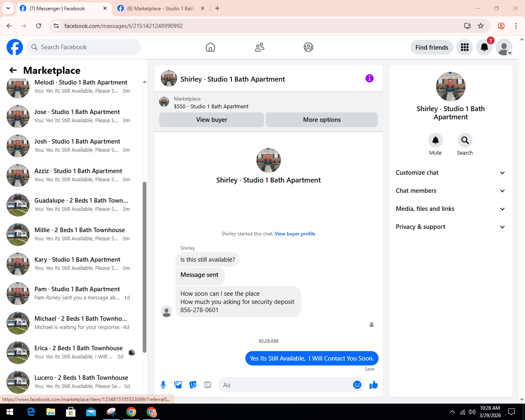
Task: Open Azziz Studio 1 Bath Apartment chat
Action: click(x=74, y=175)
